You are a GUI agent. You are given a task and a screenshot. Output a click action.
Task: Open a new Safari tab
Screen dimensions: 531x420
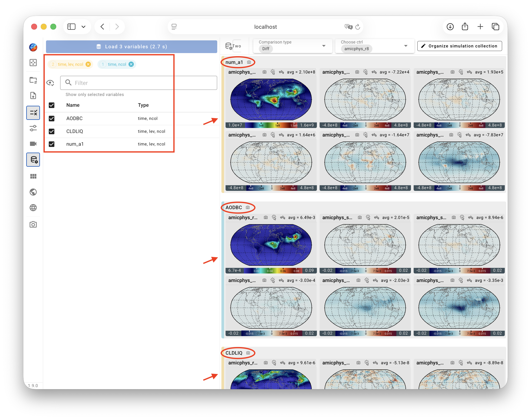[480, 27]
